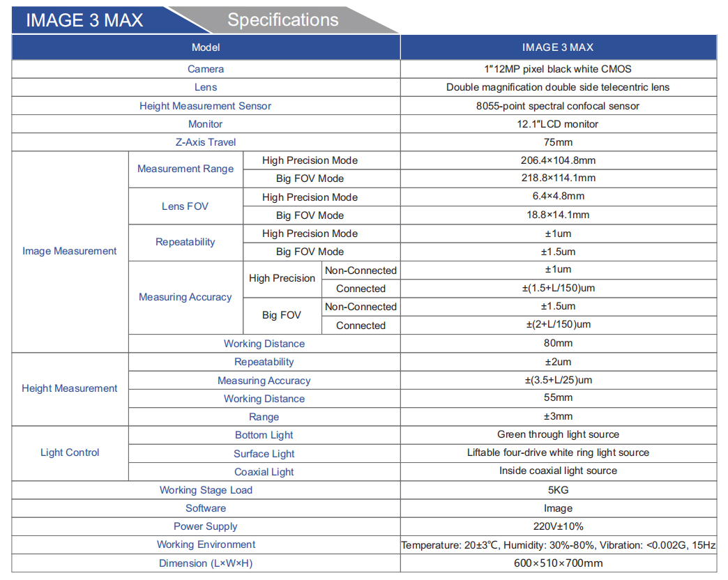Click the Lens FOV label
This screenshot has width=728, height=580.
[x=185, y=206]
